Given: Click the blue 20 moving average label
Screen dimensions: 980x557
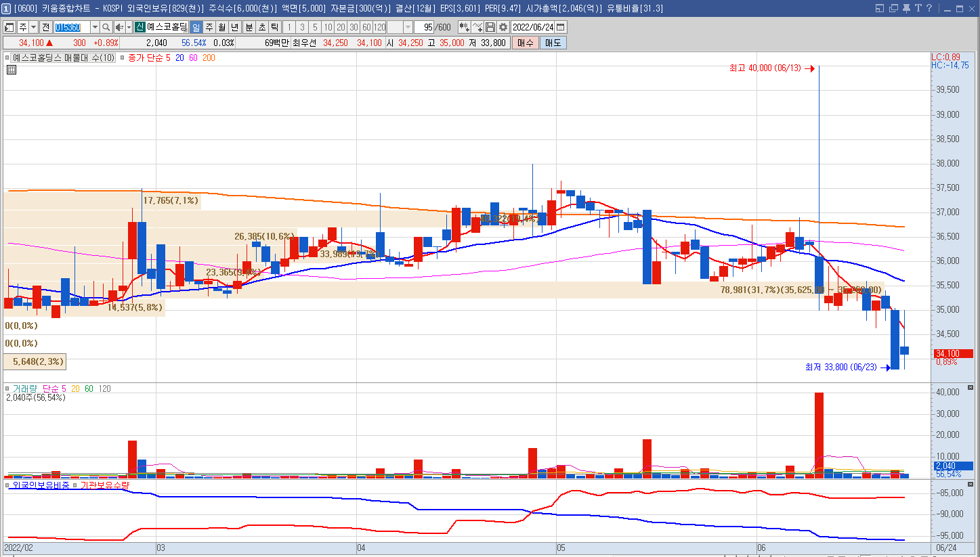Looking at the screenshot, I should (x=179, y=58).
